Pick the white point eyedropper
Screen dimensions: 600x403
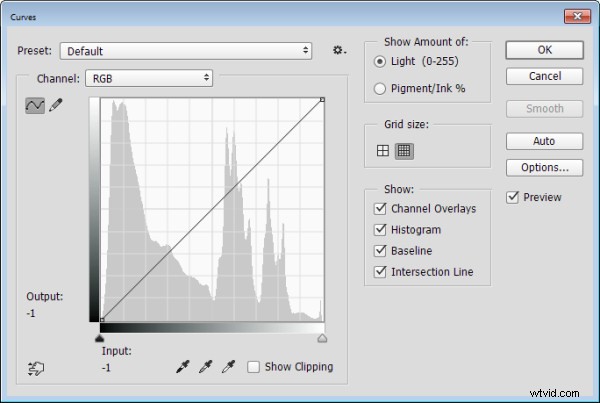coord(228,367)
